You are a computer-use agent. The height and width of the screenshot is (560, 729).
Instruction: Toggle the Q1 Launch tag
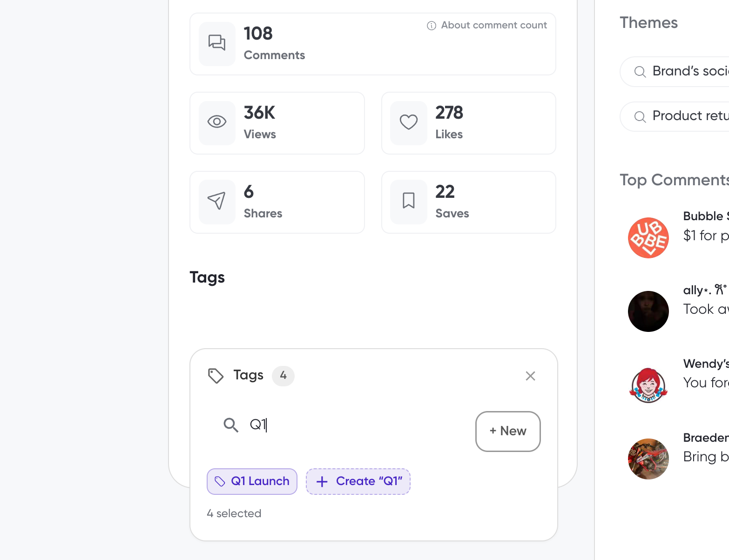252,481
